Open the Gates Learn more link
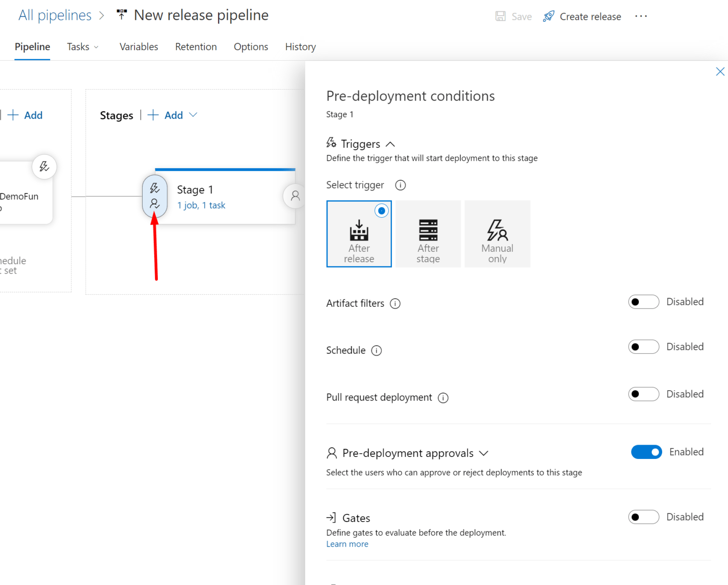The height and width of the screenshot is (585, 728). [x=347, y=544]
